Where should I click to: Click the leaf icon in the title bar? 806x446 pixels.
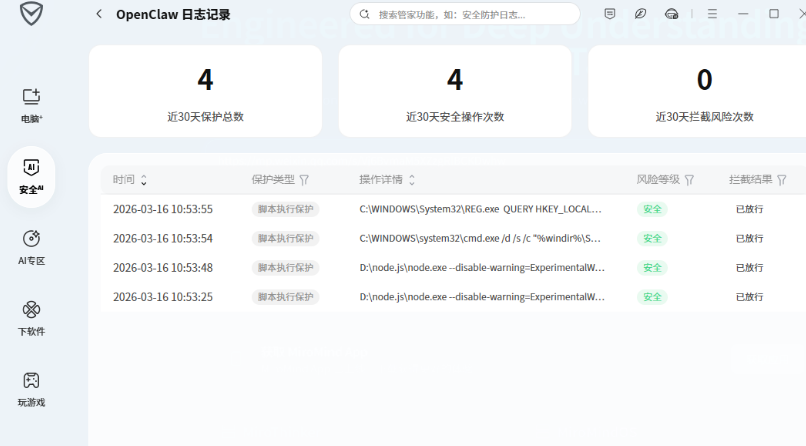(640, 14)
